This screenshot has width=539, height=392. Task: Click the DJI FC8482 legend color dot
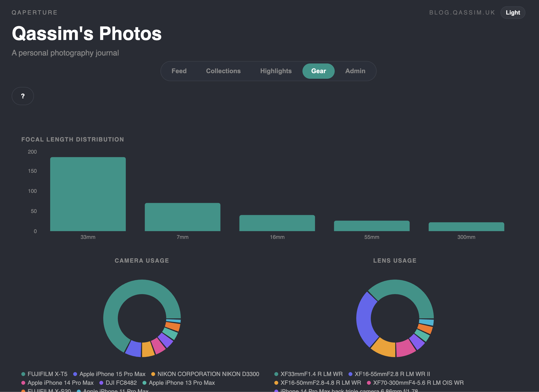click(x=101, y=383)
